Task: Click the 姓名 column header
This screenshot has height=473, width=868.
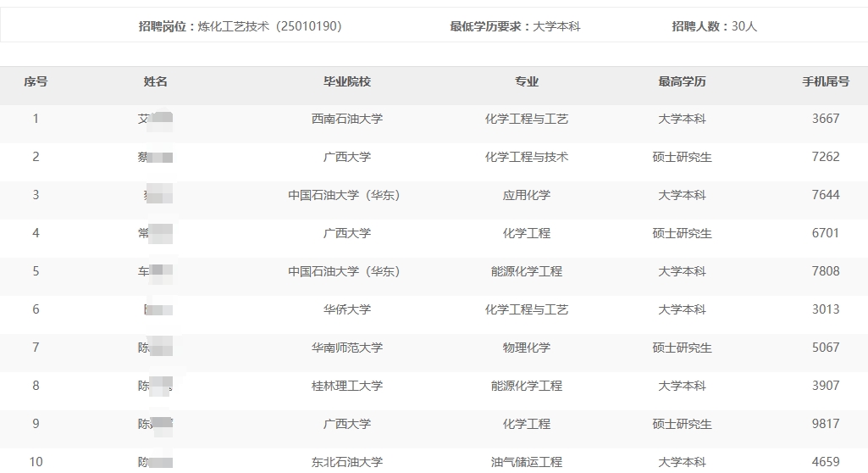Action: coord(156,82)
